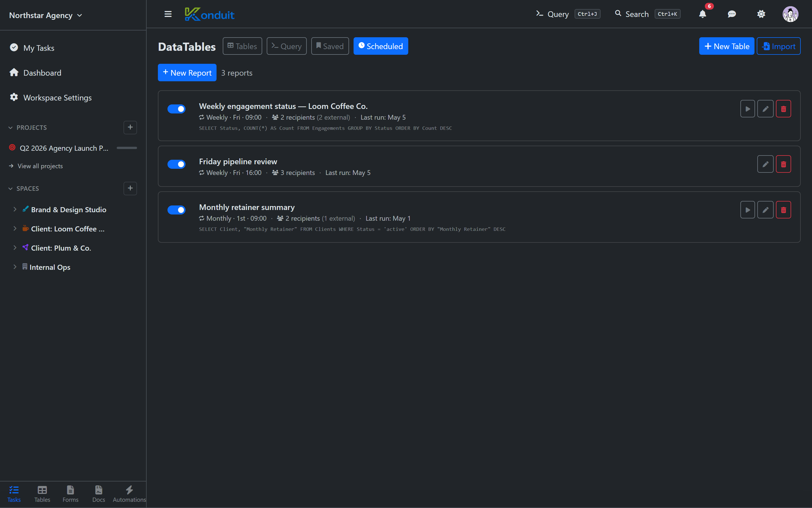812x508 pixels.
Task: Run Monthly retainer summary report now
Action: click(x=748, y=210)
